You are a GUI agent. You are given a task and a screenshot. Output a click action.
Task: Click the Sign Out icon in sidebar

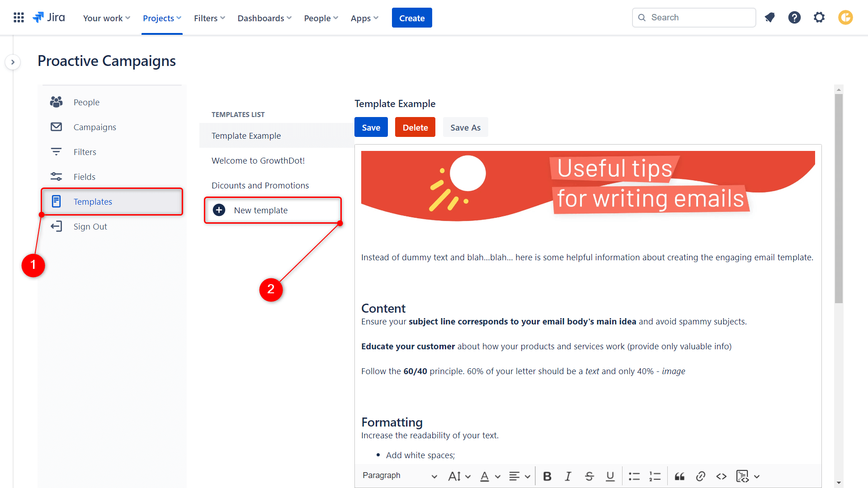(x=56, y=226)
